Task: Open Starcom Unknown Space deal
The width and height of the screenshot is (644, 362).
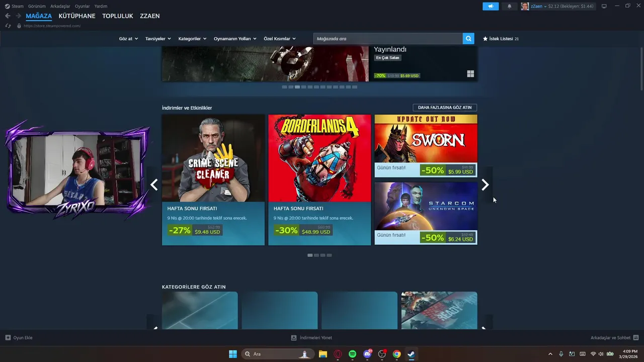Action: click(426, 213)
